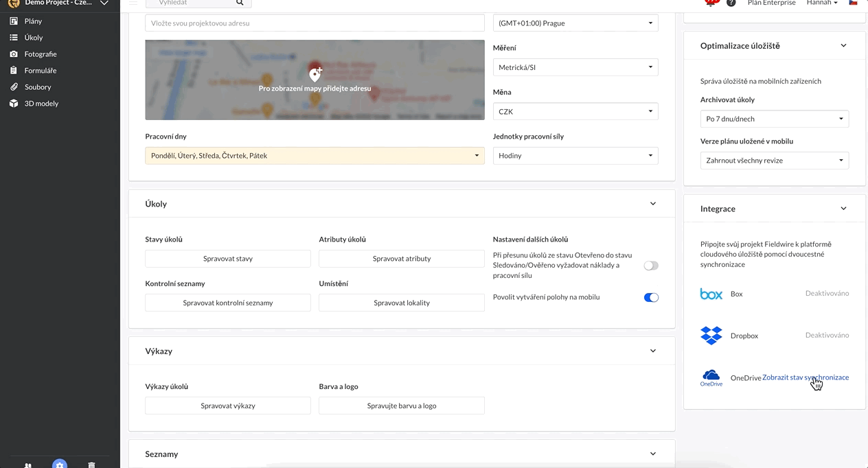Image resolution: width=868 pixels, height=468 pixels.
Task: Collapse the Integrace panel
Action: click(x=844, y=209)
